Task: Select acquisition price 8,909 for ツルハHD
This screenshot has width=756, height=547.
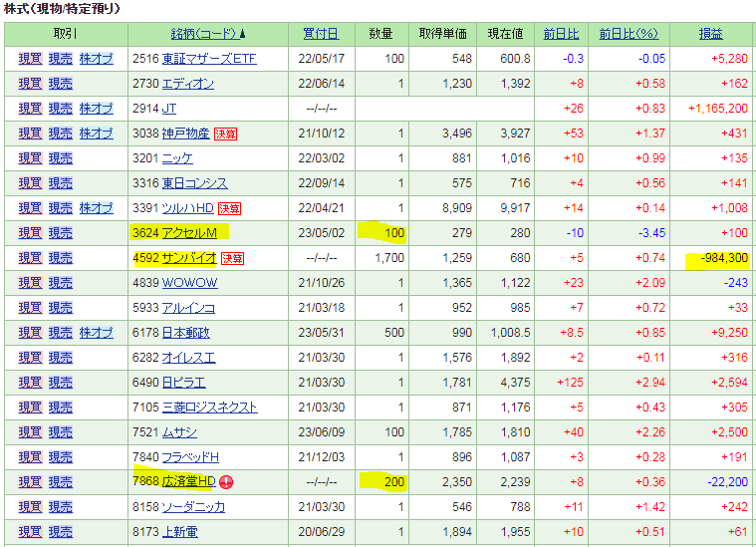Action: pyautogui.click(x=456, y=208)
